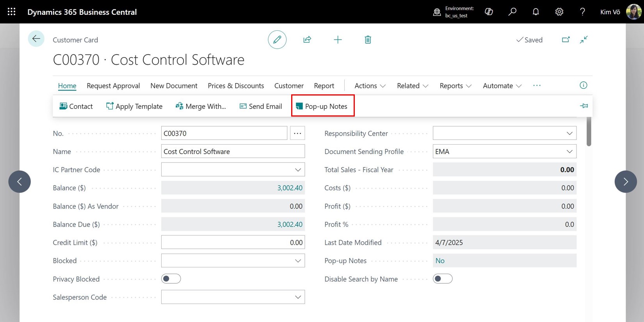Open the search magnifier icon
This screenshot has width=644, height=322.
(512, 12)
